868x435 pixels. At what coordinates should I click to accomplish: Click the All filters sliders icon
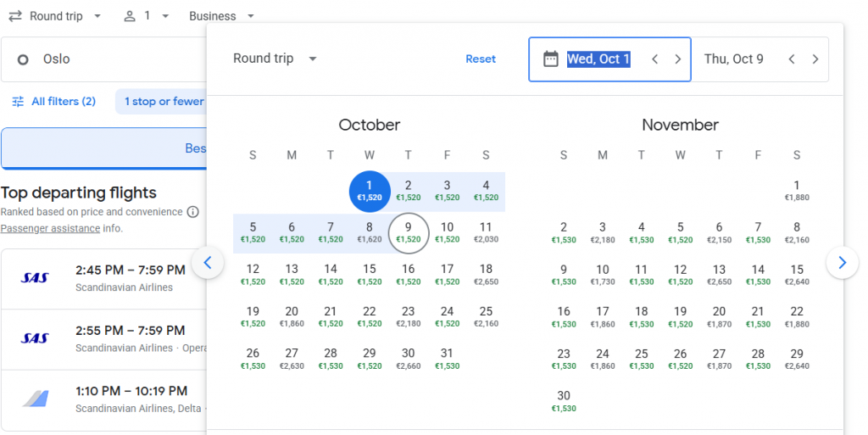coord(19,101)
